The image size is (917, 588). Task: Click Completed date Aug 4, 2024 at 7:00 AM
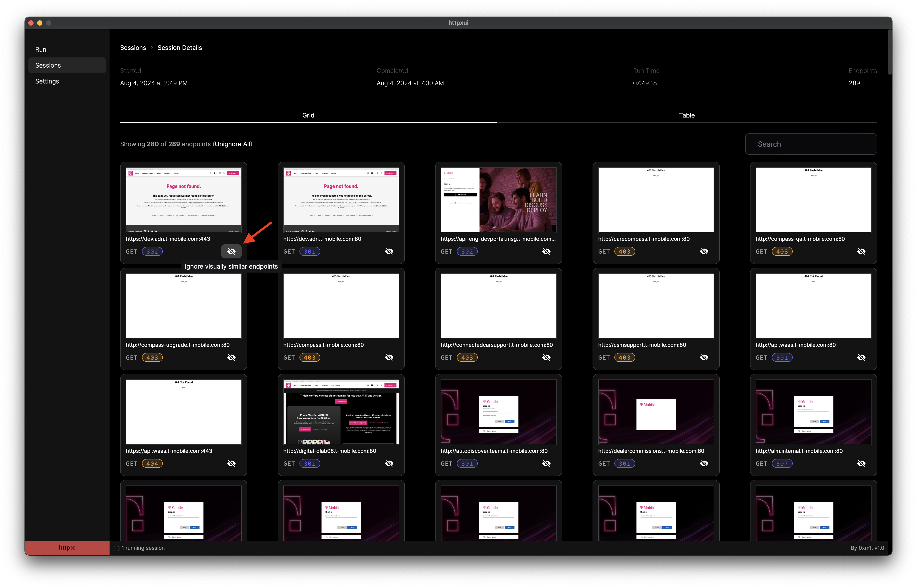410,83
